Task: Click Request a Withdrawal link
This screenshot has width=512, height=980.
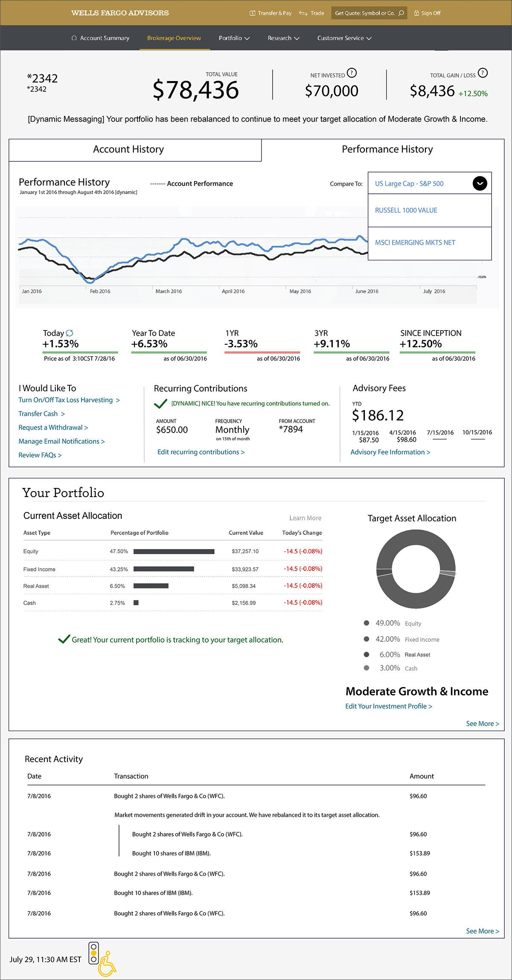Action: click(x=53, y=427)
